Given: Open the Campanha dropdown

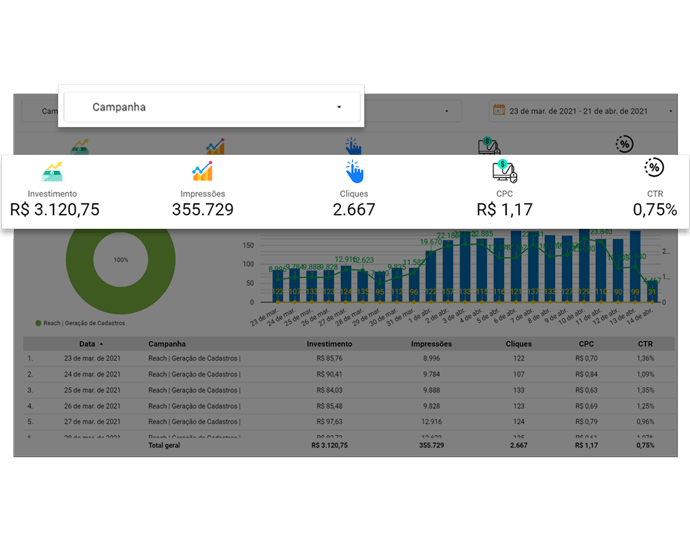Looking at the screenshot, I should tap(212, 107).
